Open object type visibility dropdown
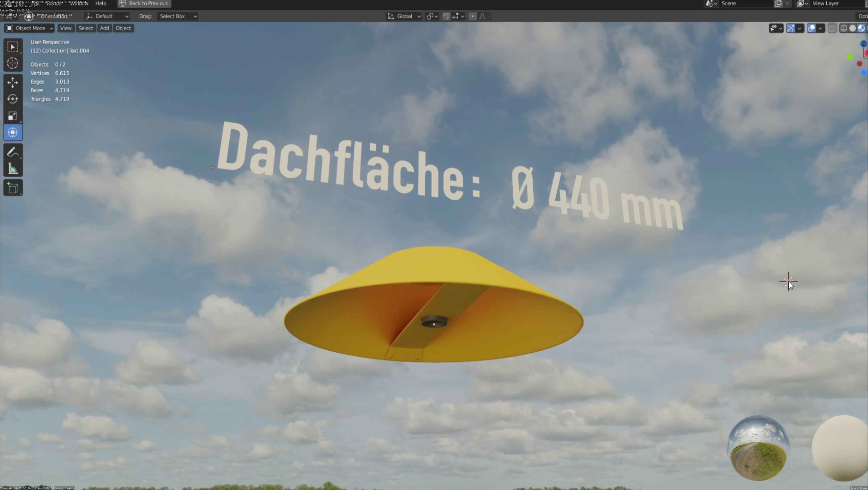This screenshot has height=490, width=868. tap(776, 28)
